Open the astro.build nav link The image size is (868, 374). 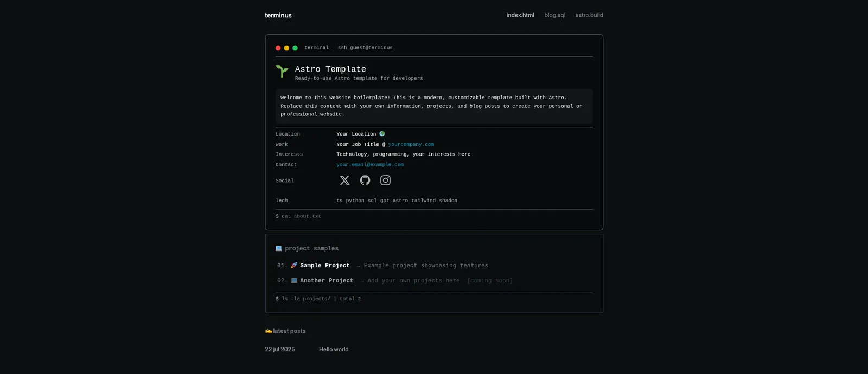pos(589,15)
